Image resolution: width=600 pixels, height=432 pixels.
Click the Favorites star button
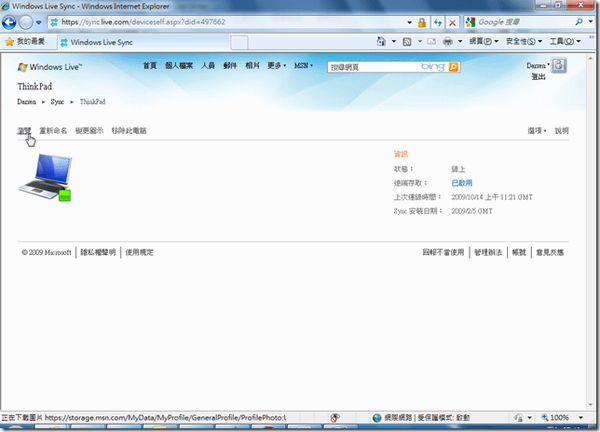25,41
